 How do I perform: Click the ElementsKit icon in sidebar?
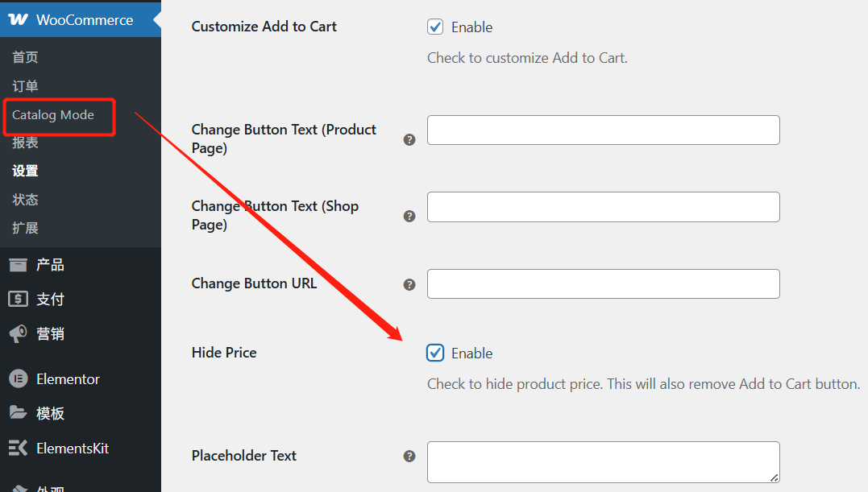pyautogui.click(x=18, y=448)
